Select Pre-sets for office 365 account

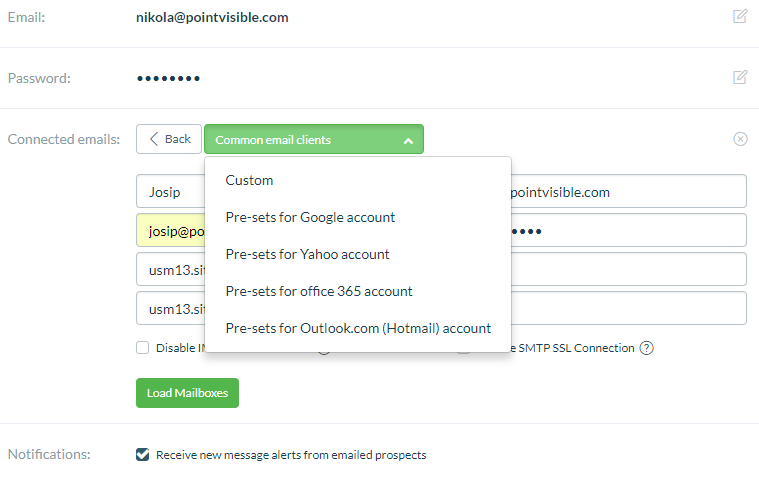point(319,291)
